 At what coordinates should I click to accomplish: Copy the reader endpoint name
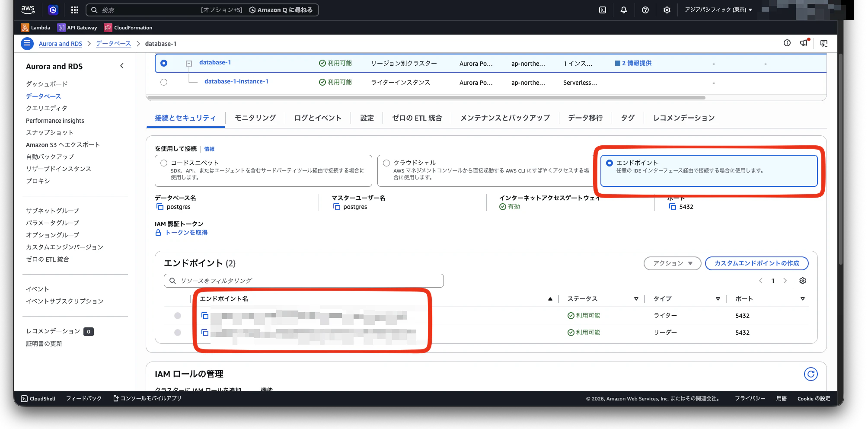pos(205,333)
